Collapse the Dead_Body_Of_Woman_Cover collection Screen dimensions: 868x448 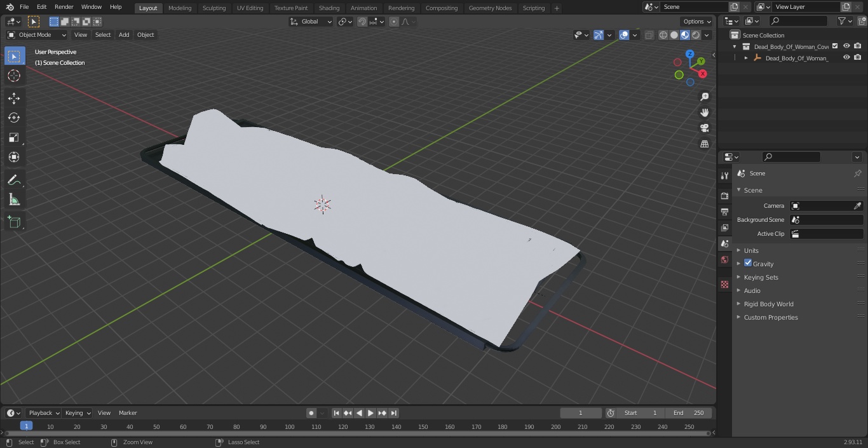pyautogui.click(x=735, y=46)
